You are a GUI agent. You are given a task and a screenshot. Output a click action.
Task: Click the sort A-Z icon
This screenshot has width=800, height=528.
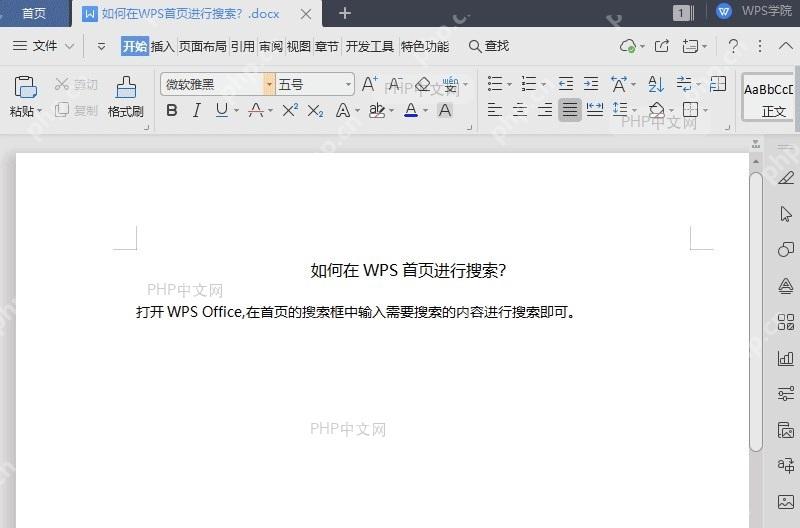tap(656, 84)
